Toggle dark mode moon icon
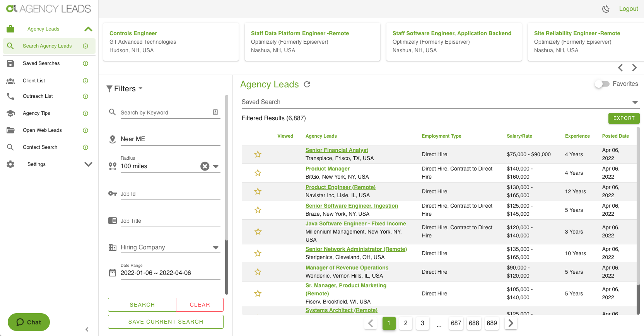Image resolution: width=644 pixels, height=336 pixels. [606, 9]
